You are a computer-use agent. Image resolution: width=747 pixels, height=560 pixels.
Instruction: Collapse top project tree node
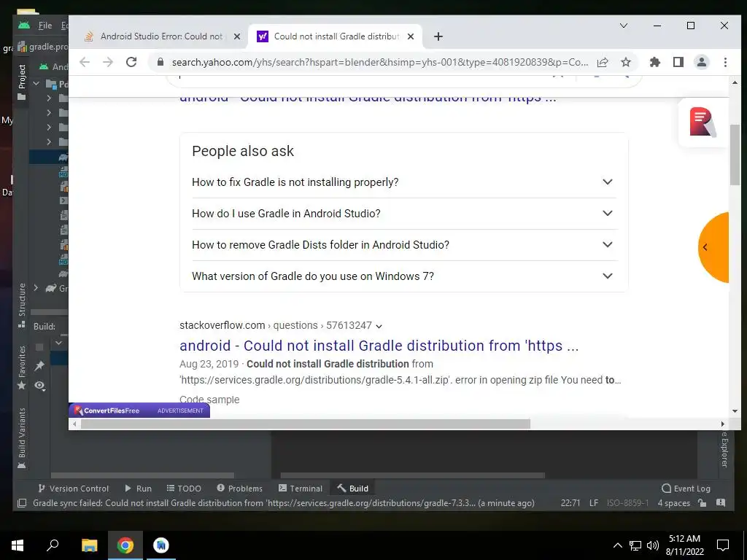click(36, 84)
